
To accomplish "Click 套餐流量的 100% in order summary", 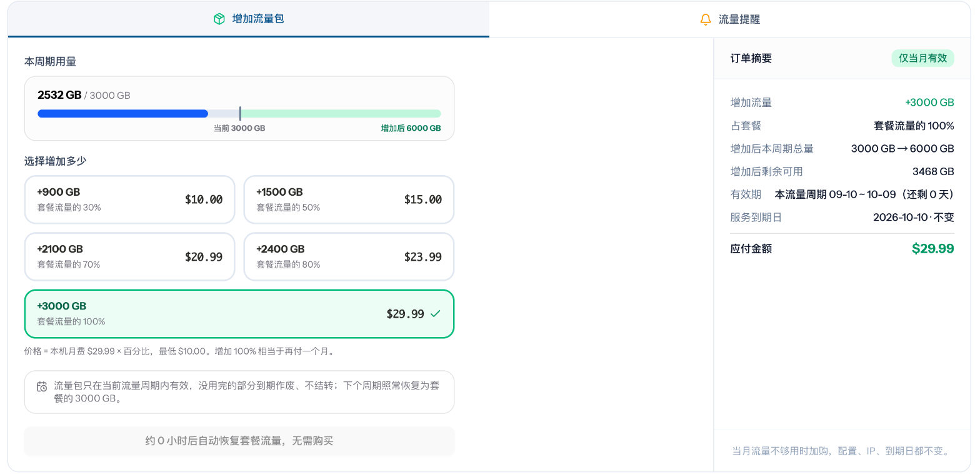I will [x=914, y=126].
